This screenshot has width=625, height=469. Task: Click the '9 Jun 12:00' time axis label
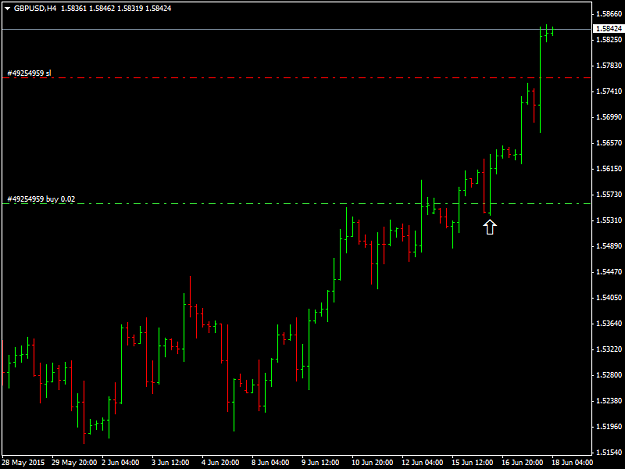point(320,463)
